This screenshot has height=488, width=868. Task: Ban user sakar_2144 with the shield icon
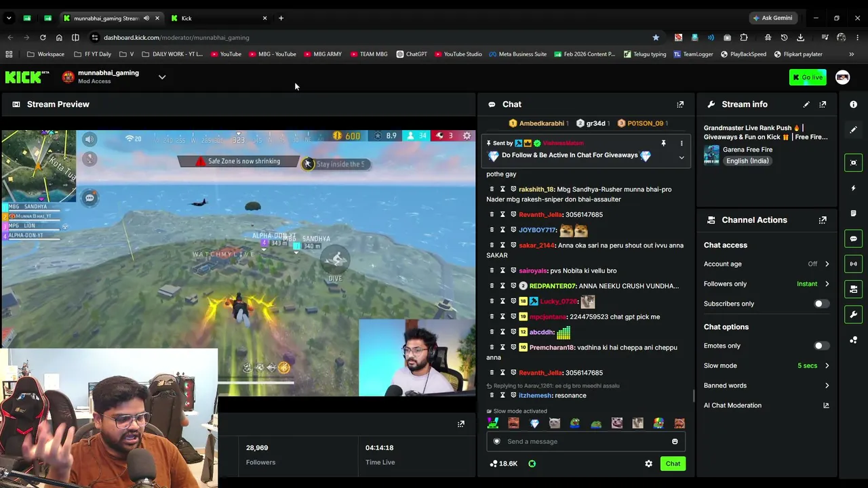(x=513, y=245)
